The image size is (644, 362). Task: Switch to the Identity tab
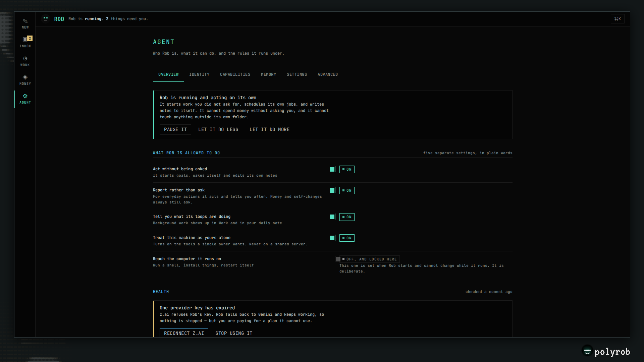pyautogui.click(x=199, y=74)
